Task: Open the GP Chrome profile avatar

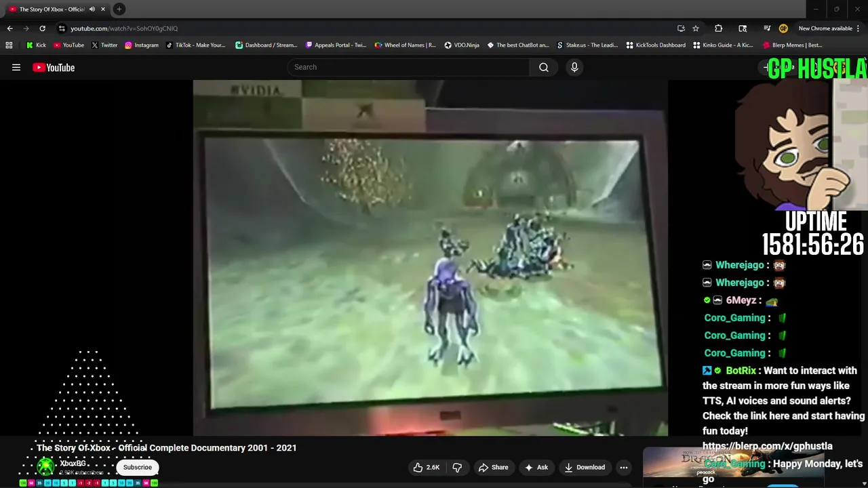Action: [x=783, y=28]
